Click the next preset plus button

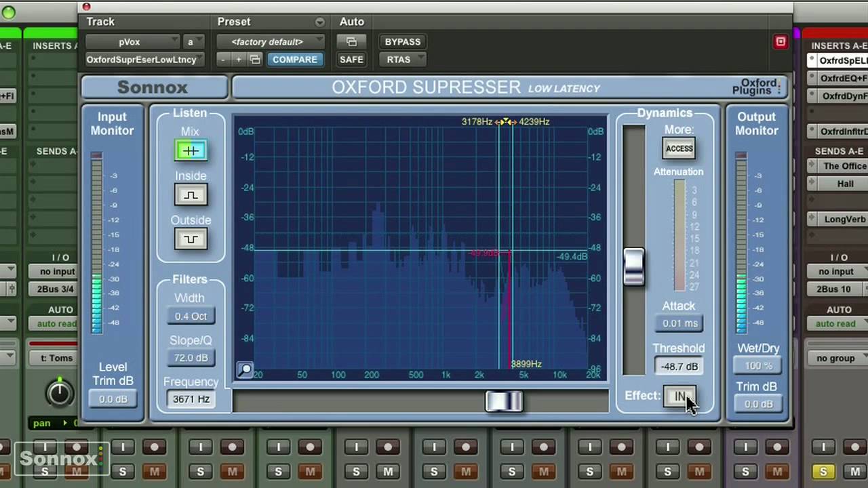pyautogui.click(x=238, y=60)
